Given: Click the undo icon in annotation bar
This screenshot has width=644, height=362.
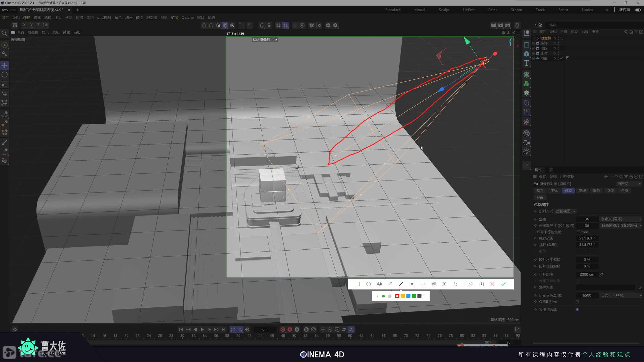Looking at the screenshot, I should point(455,284).
